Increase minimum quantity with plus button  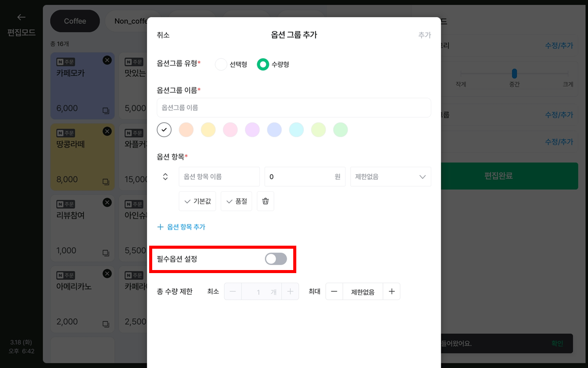point(290,291)
